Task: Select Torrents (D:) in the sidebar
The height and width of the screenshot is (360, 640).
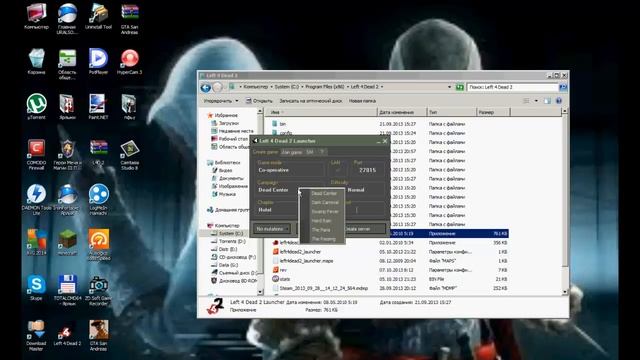Action: click(229, 241)
